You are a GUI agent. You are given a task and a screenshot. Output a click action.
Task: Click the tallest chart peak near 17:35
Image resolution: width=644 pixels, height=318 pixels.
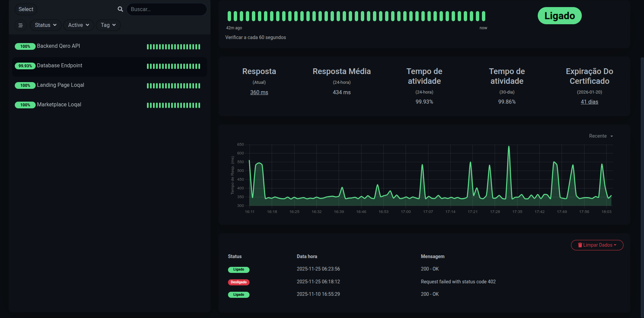(x=509, y=147)
